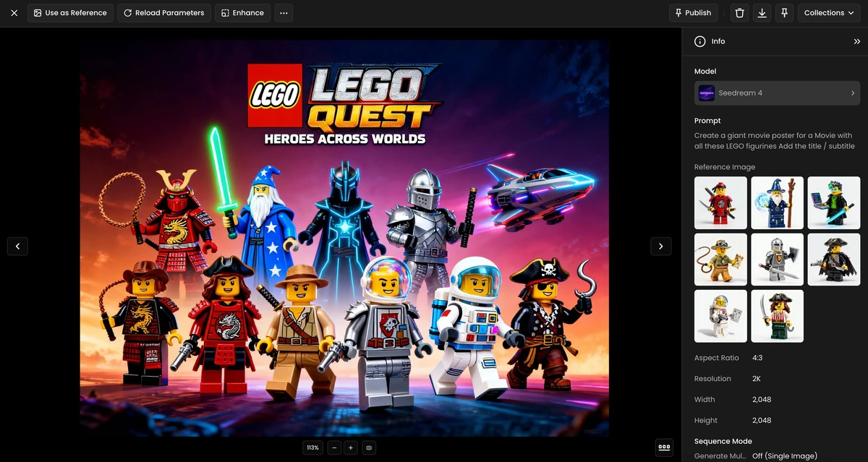868x462 pixels.
Task: Open the green-haired hacker reference thumbnail
Action: click(834, 202)
